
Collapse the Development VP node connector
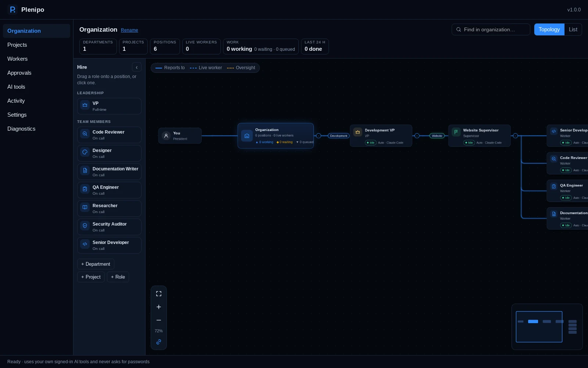pos(417,136)
